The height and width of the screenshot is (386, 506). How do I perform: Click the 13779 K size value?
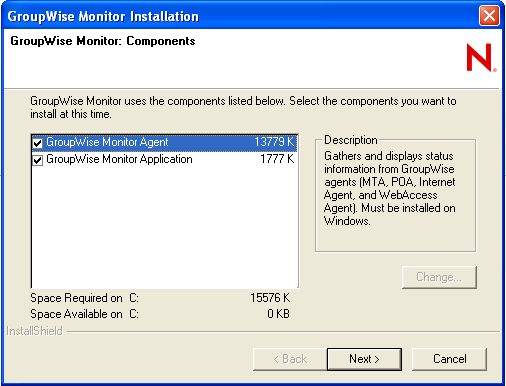(x=274, y=142)
